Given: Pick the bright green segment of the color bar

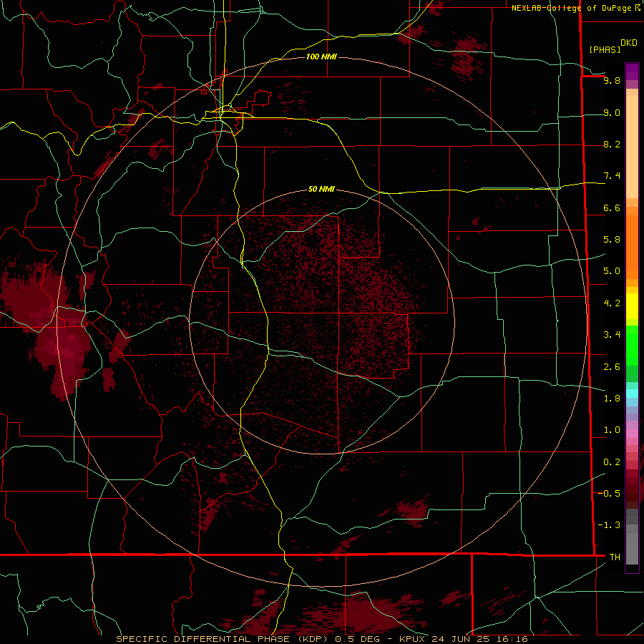Looking at the screenshot, I should coord(632,345).
